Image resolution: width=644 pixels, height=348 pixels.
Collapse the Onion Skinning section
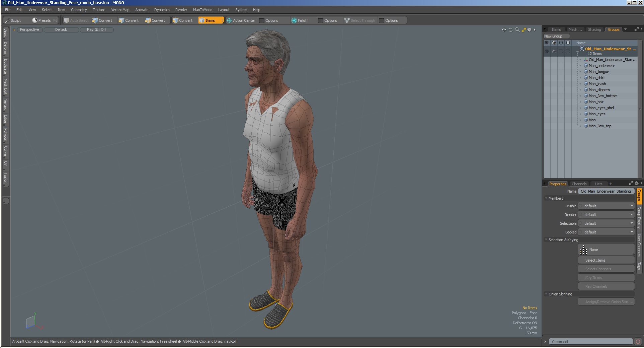546,294
